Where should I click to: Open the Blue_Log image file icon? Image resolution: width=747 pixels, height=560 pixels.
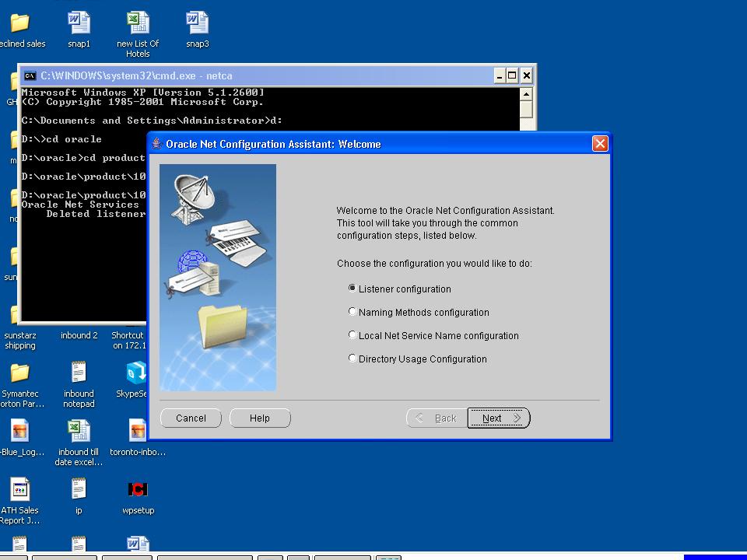click(20, 430)
